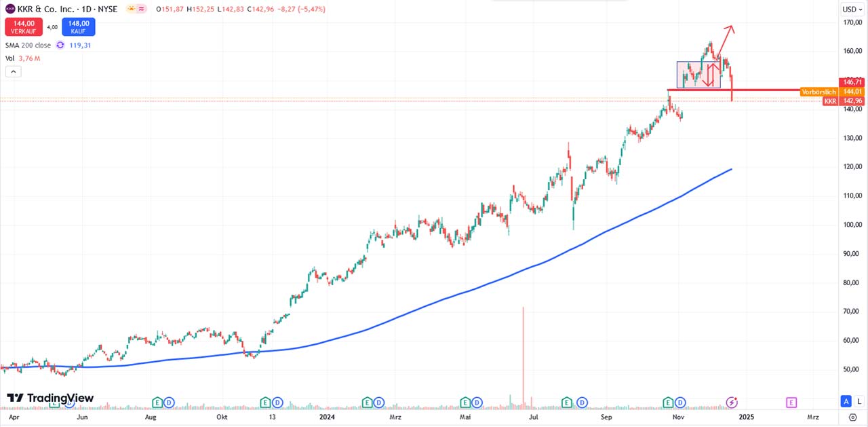Screen dimensions: 868x427
Task: Click the TradingView logo
Action: (50, 398)
